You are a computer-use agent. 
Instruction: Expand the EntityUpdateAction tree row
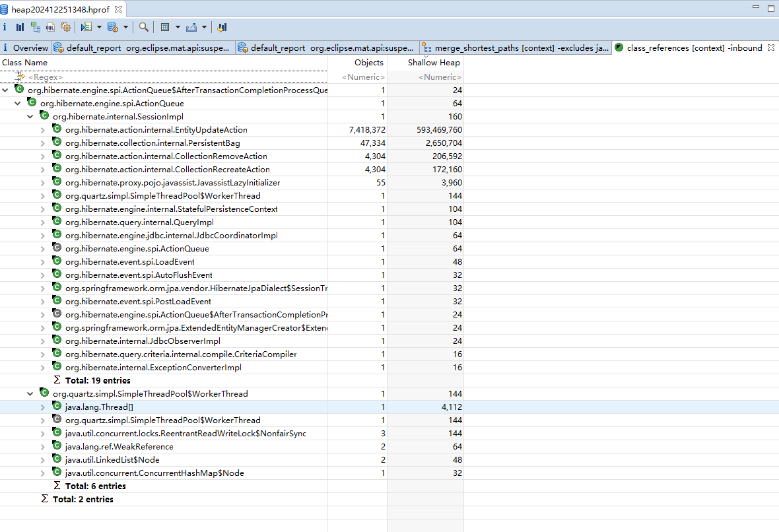tap(43, 130)
